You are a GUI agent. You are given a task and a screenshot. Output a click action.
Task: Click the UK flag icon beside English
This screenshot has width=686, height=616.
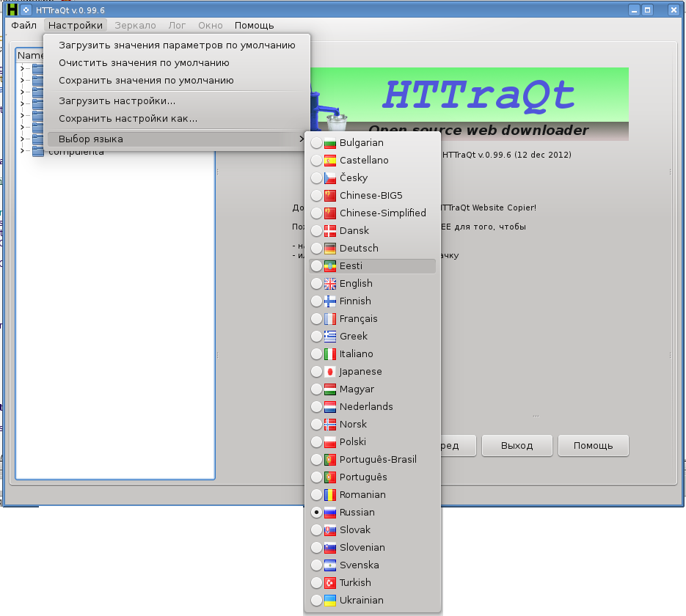click(x=330, y=284)
